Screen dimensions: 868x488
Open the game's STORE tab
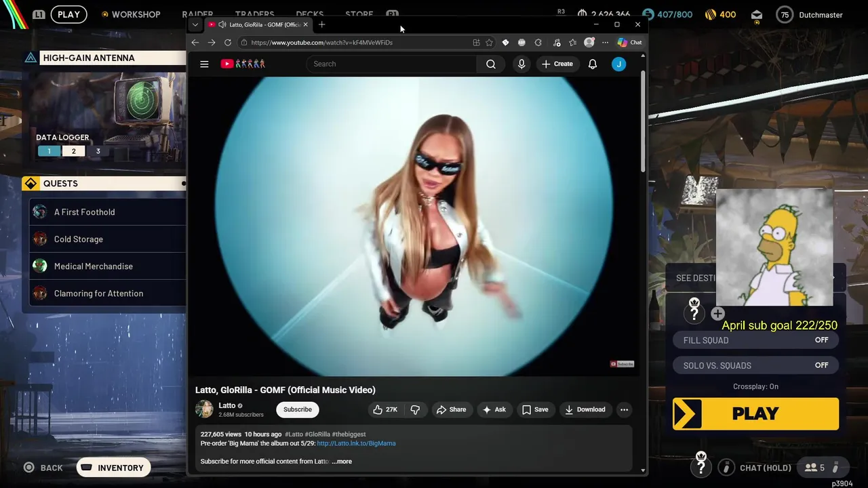pos(359,14)
